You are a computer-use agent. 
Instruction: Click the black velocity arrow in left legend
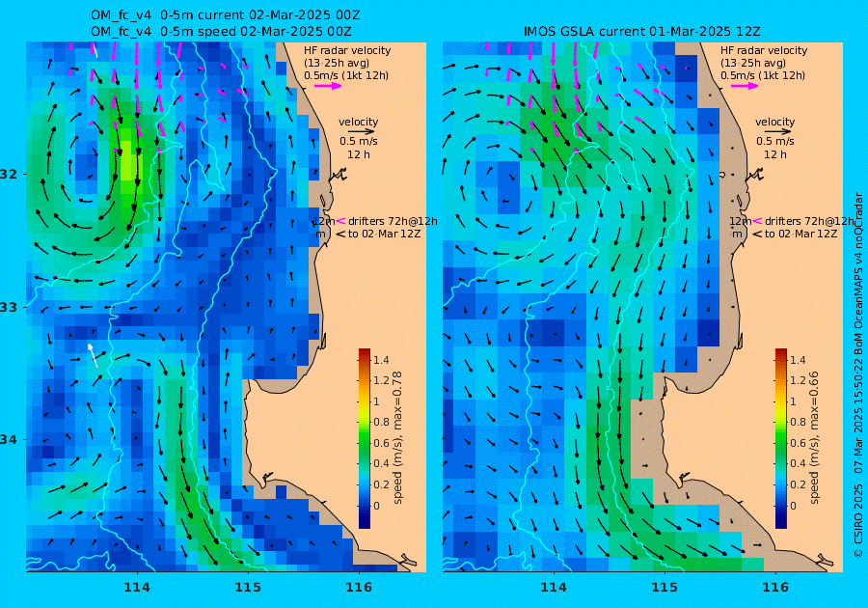click(x=362, y=132)
